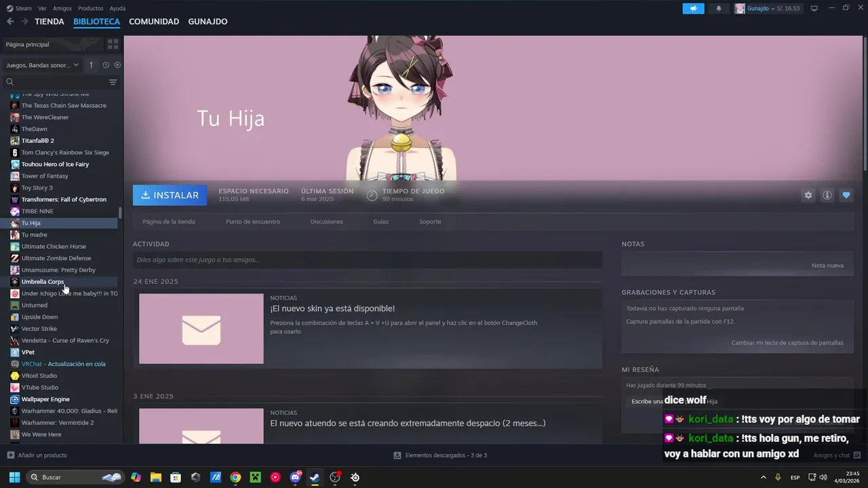Open the Amigos menu
The width and height of the screenshot is (868, 488).
point(62,8)
